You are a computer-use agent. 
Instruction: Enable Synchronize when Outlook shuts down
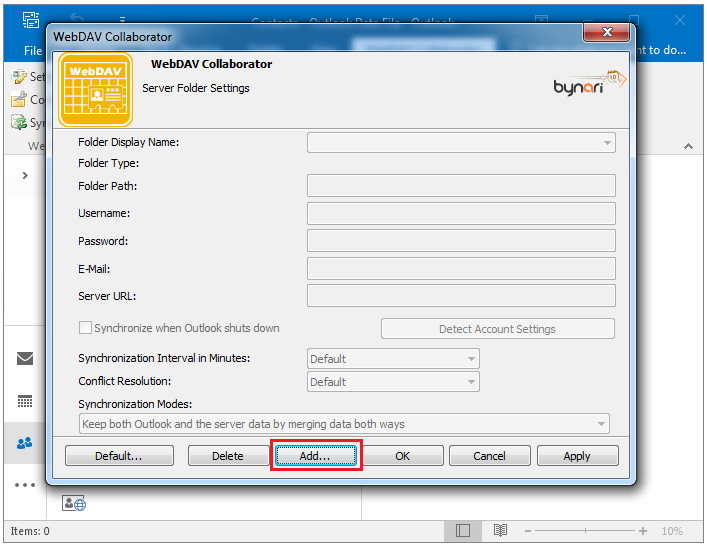coord(85,328)
